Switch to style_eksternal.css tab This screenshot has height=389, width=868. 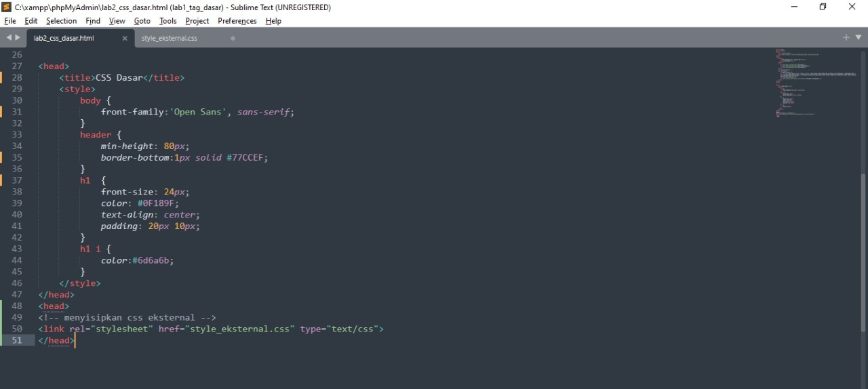[170, 39]
